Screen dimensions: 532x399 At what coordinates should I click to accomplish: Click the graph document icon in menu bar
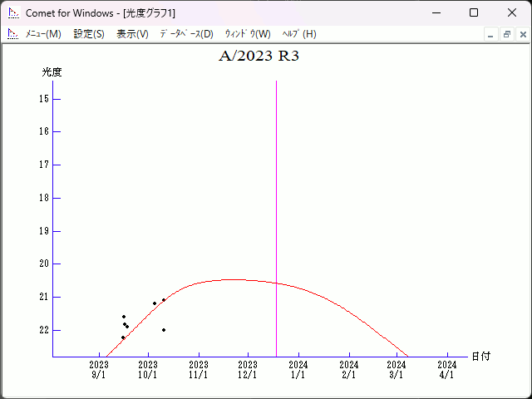click(x=13, y=34)
